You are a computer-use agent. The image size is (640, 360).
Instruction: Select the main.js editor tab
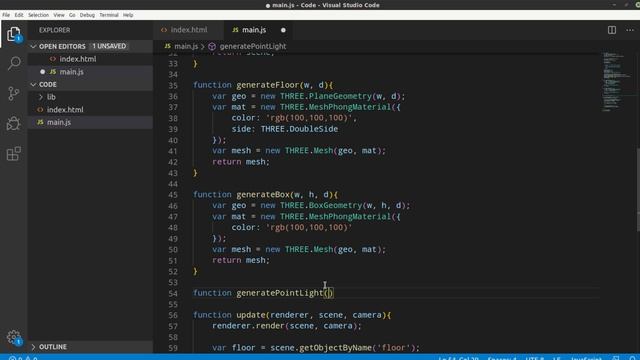click(258, 30)
